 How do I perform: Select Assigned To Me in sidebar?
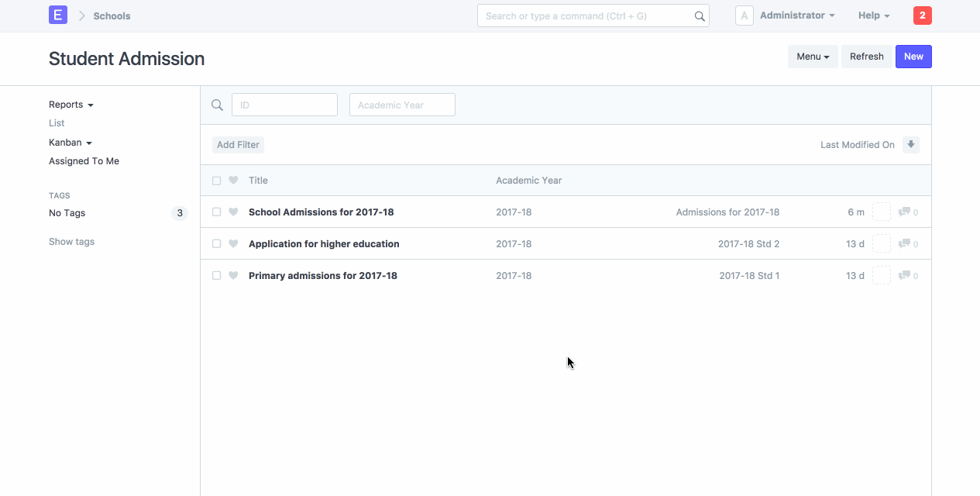(84, 161)
